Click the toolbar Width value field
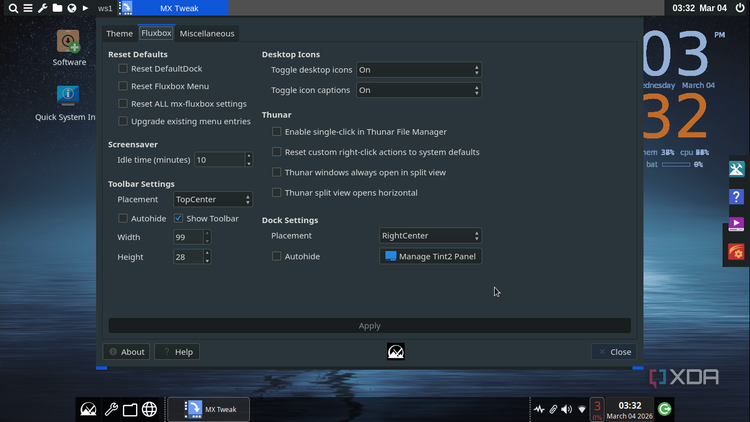The width and height of the screenshot is (750, 422). coord(188,237)
